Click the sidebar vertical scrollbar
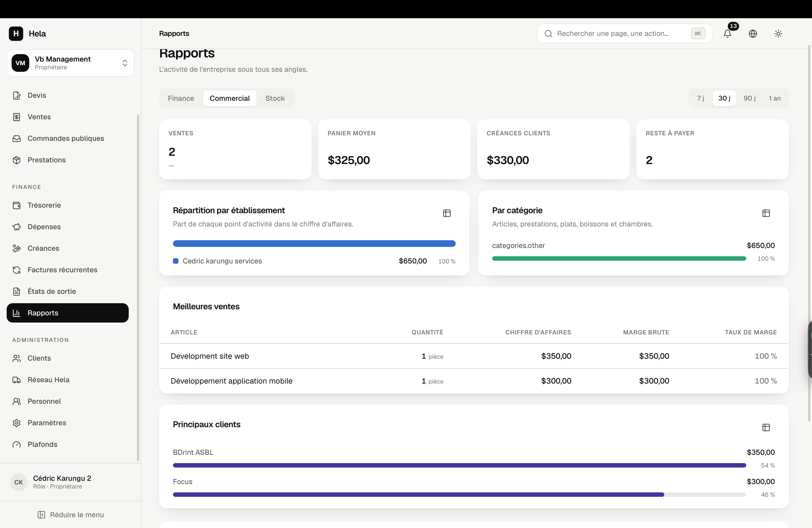812x528 pixels. (x=138, y=287)
